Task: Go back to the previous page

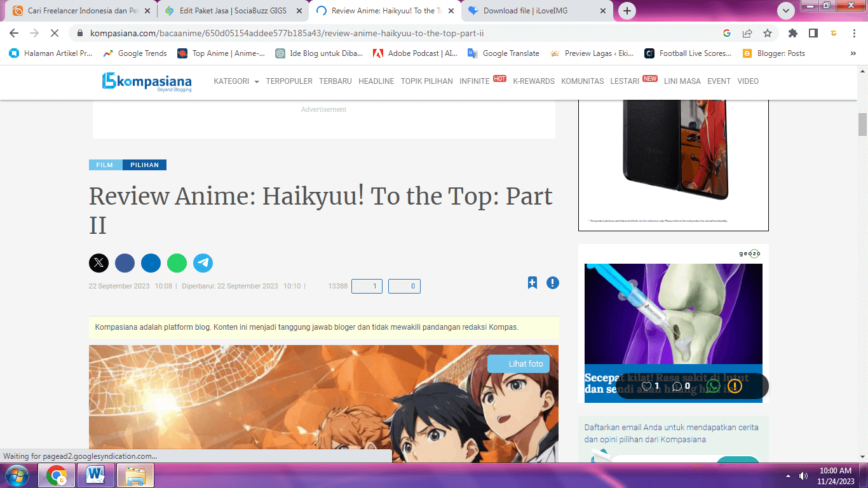Action: point(14,33)
